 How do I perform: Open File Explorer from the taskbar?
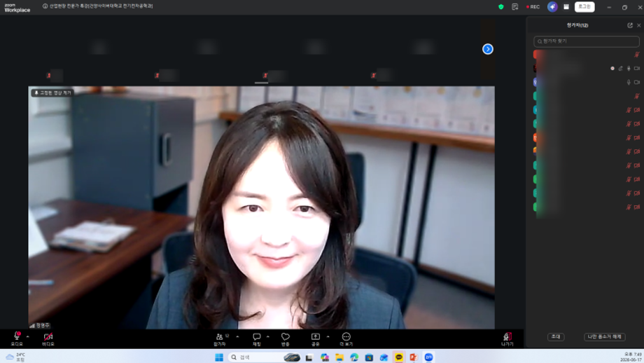tap(339, 357)
